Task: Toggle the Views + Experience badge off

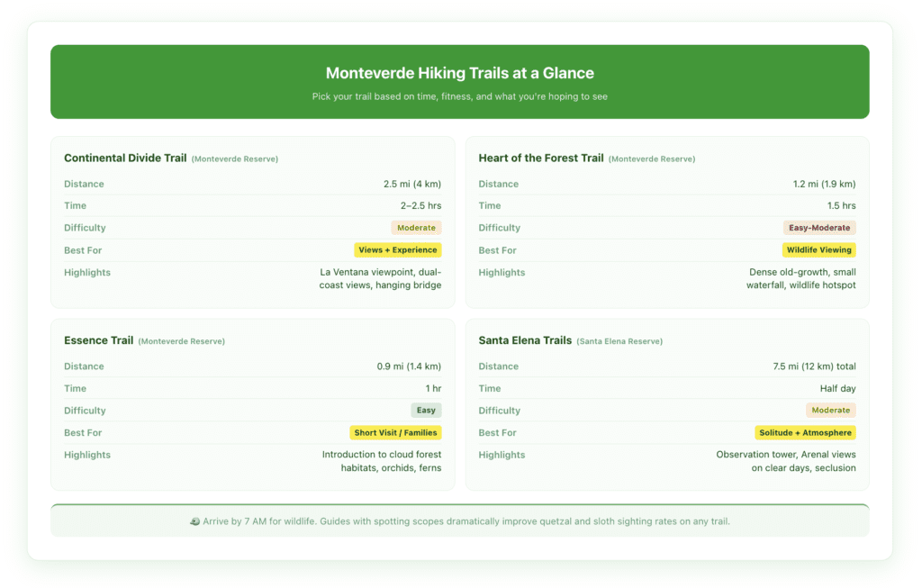Action: click(x=397, y=249)
